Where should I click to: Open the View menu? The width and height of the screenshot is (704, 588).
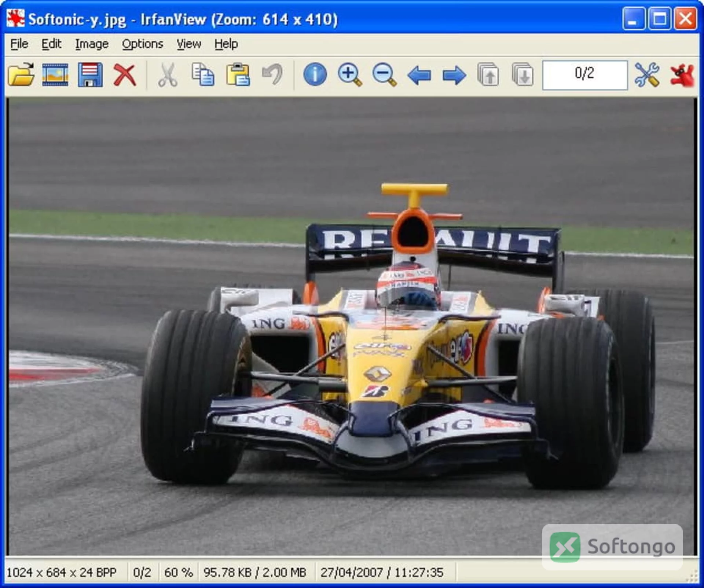coord(189,44)
